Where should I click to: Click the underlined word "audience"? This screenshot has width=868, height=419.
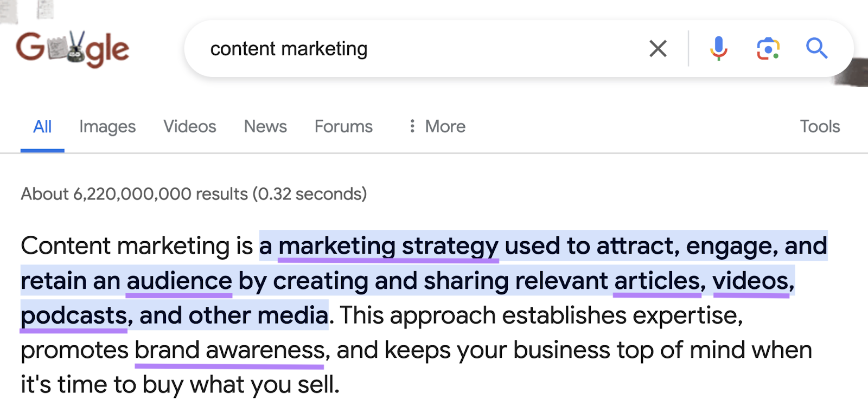pos(179,281)
